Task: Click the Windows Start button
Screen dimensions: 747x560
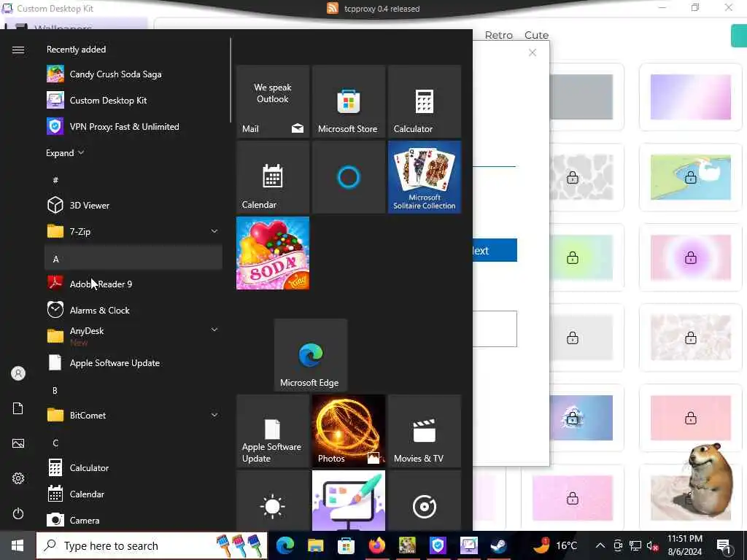Action: click(x=18, y=545)
